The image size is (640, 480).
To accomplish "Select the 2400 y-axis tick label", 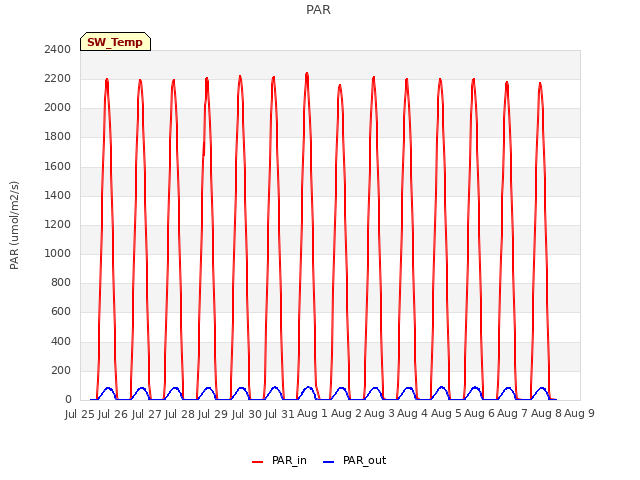I will tap(58, 49).
